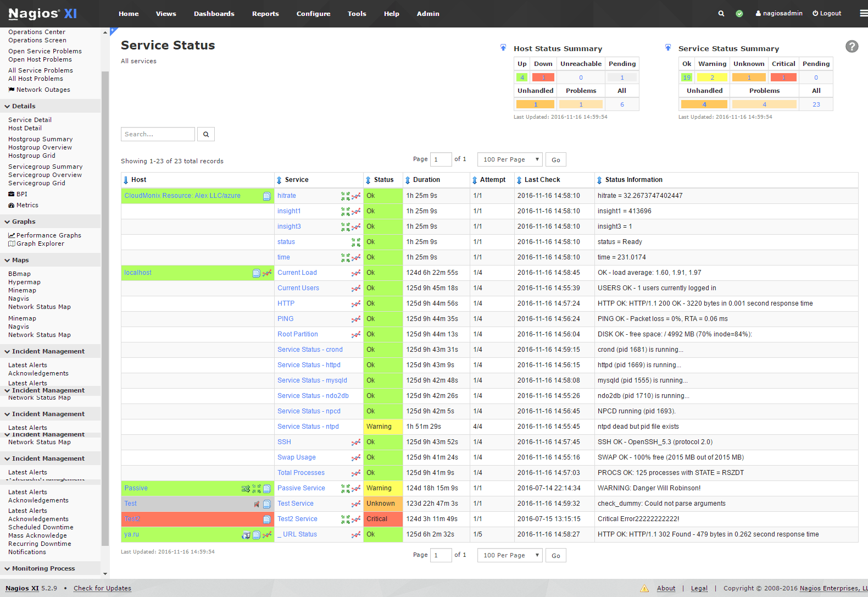Click notifications disabled icon on Test host

click(x=257, y=504)
